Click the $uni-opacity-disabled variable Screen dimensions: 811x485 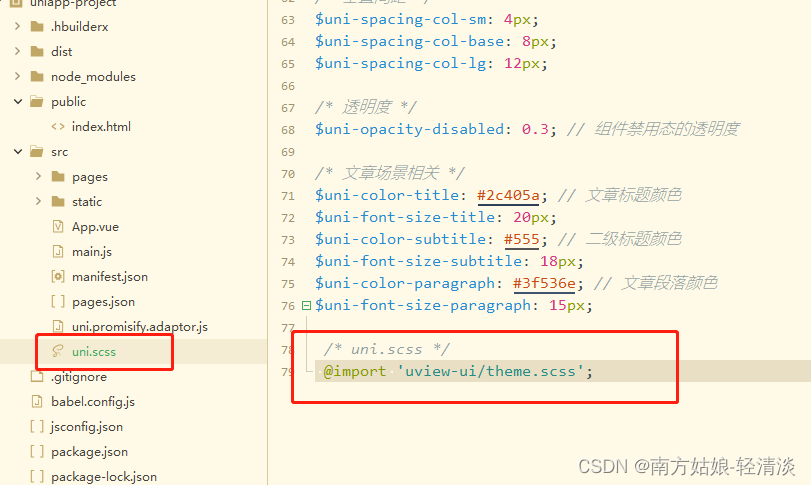coord(409,129)
